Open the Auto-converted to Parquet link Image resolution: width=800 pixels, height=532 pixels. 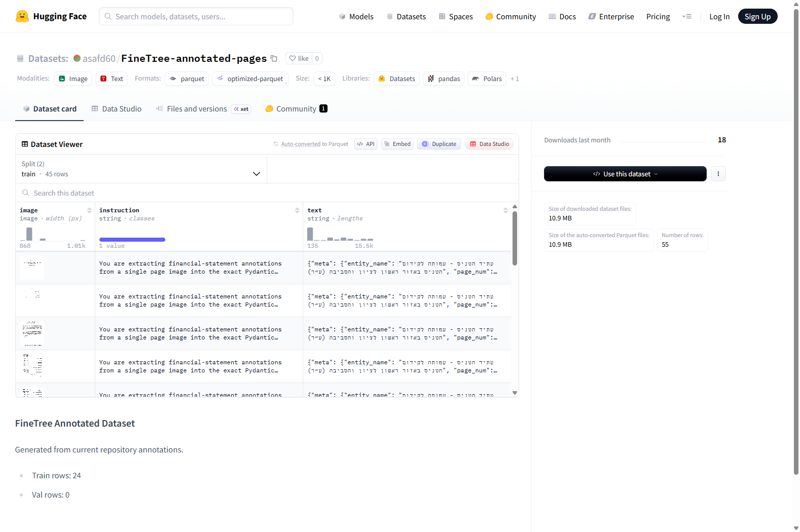pos(315,144)
